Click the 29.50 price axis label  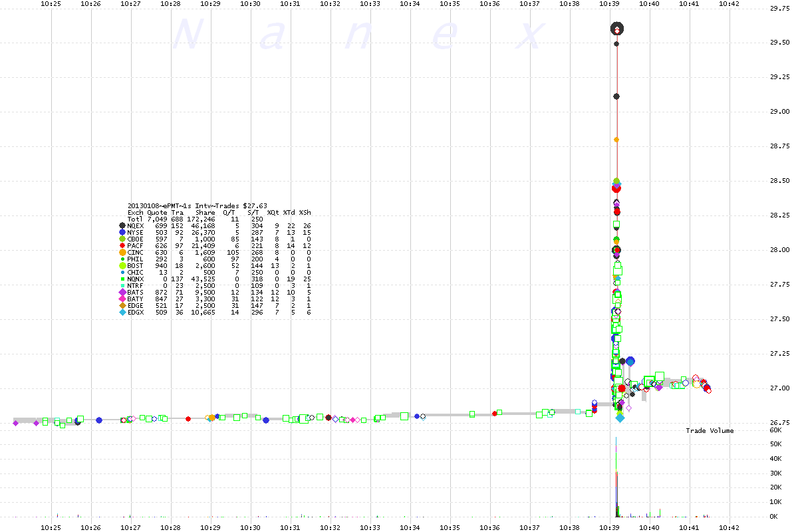point(779,43)
